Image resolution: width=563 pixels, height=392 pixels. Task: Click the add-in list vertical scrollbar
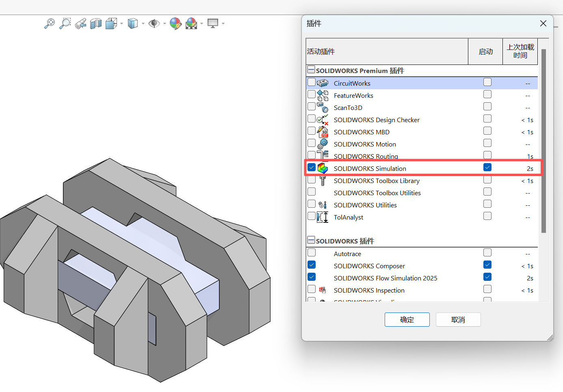544,141
